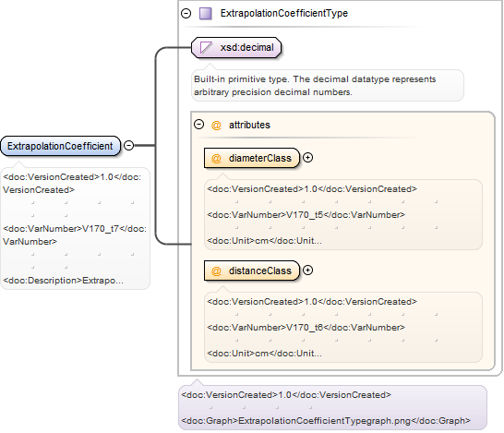The height and width of the screenshot is (433, 504).
Task: Click VersionCreated 1.0 text under distanceClass
Action: 312,302
